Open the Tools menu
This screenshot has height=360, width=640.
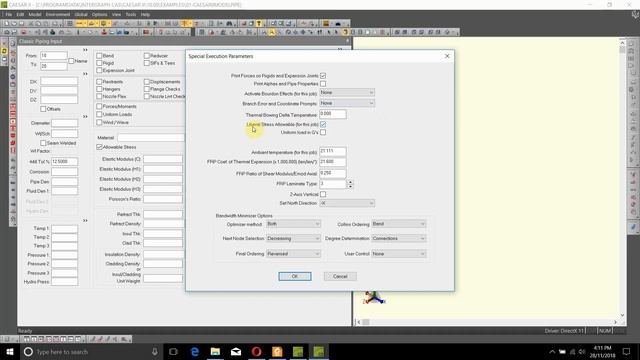[x=131, y=14]
